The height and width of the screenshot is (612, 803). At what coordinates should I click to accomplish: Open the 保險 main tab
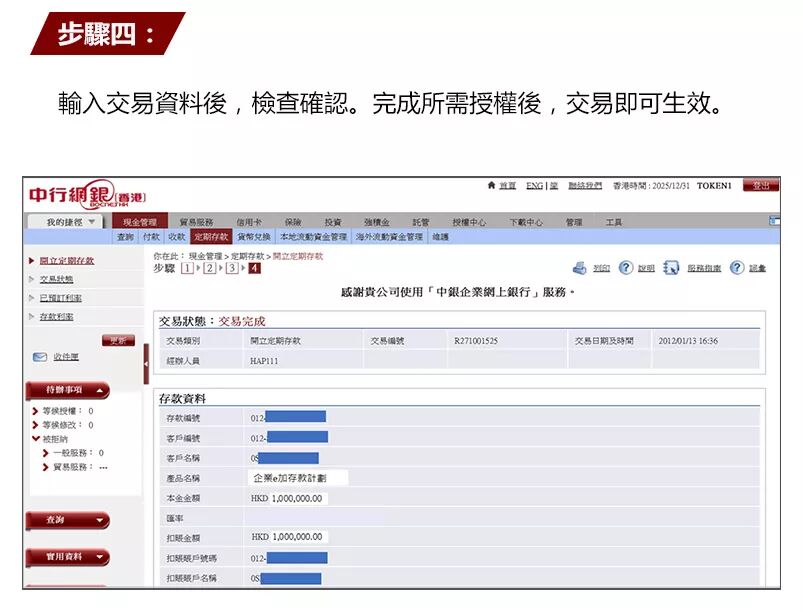point(293,222)
